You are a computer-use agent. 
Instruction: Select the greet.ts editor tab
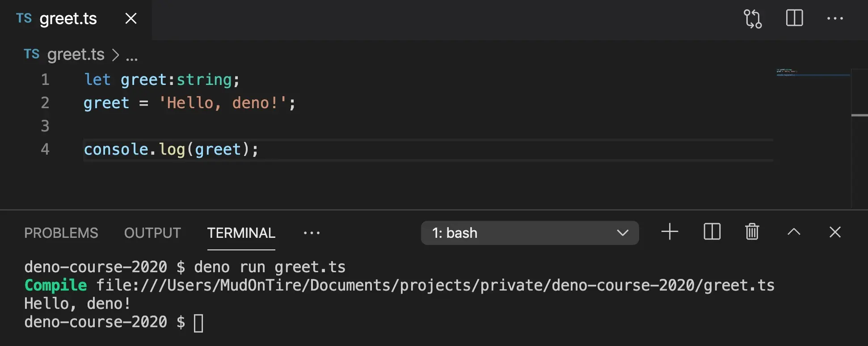[x=68, y=19]
